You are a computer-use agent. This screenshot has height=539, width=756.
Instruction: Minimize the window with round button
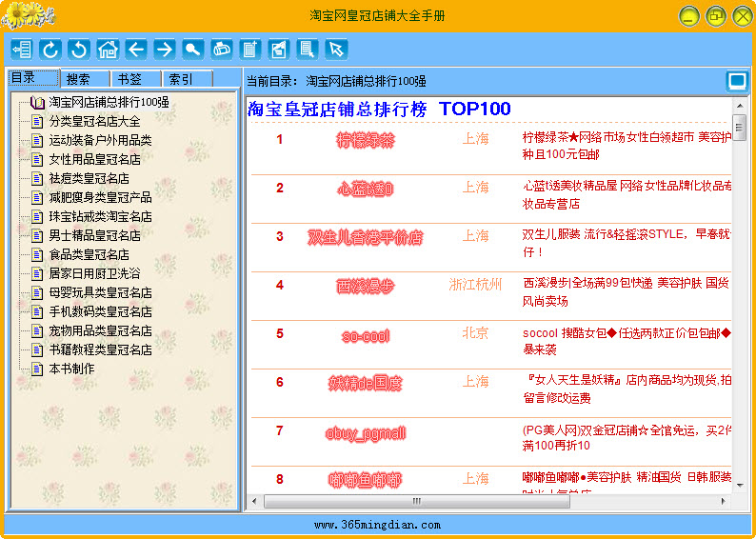click(x=689, y=16)
